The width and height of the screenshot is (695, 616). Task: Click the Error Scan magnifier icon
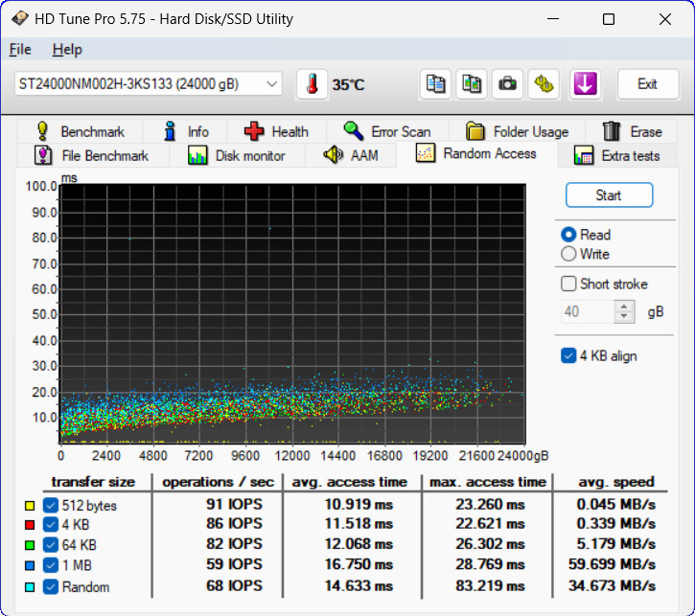(x=354, y=131)
